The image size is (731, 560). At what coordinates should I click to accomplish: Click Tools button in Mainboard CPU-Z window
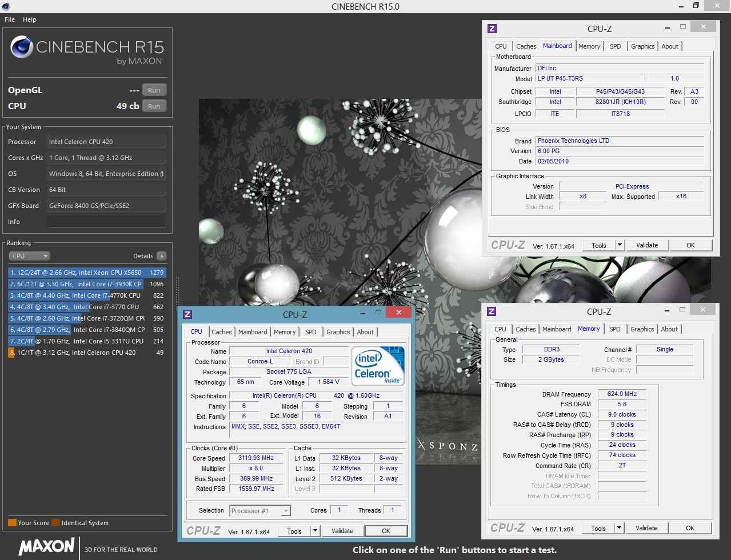599,245
